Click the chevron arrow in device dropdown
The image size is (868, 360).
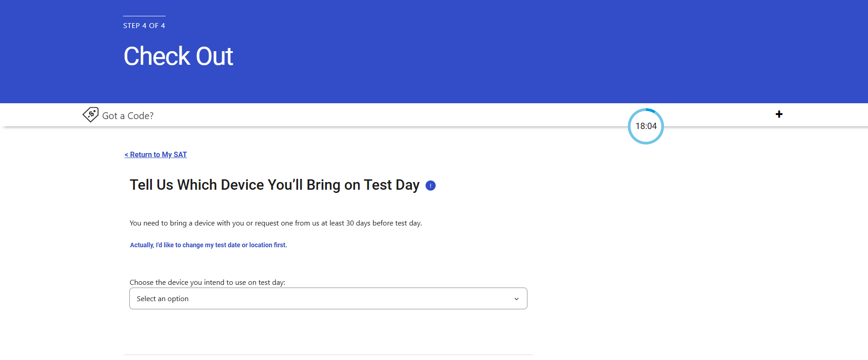click(x=517, y=299)
